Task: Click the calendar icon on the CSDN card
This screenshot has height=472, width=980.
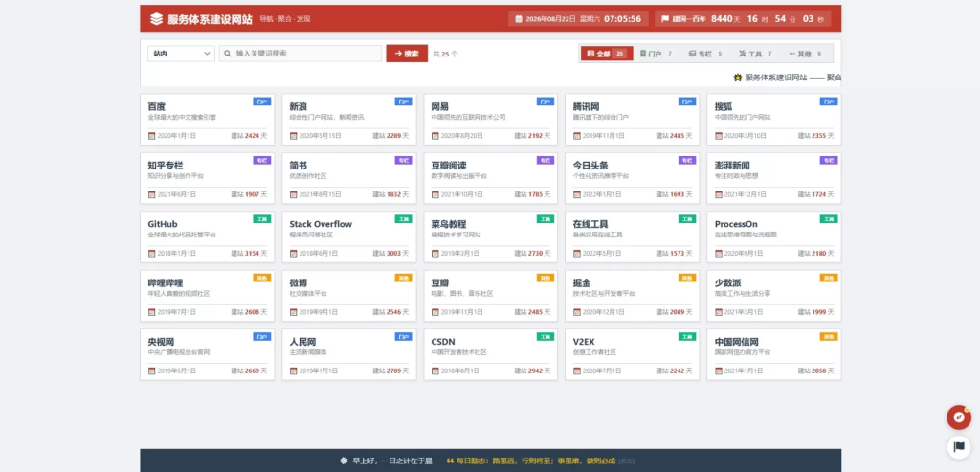Action: click(x=435, y=371)
